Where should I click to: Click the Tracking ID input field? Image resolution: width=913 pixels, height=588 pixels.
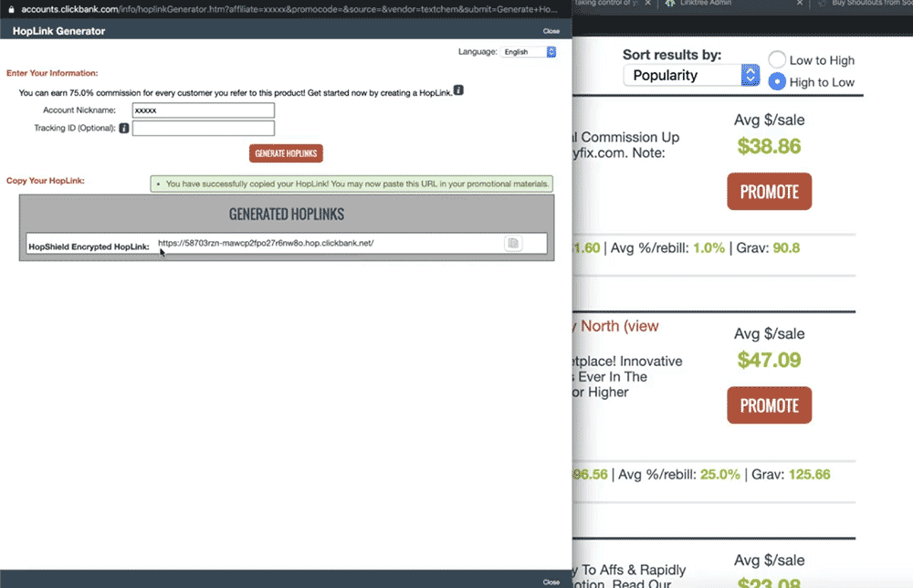203,129
